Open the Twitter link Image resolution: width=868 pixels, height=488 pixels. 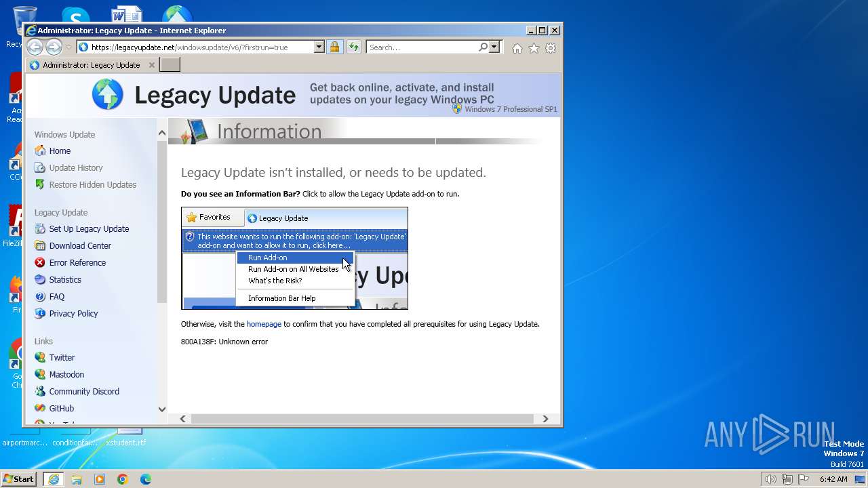[62, 357]
